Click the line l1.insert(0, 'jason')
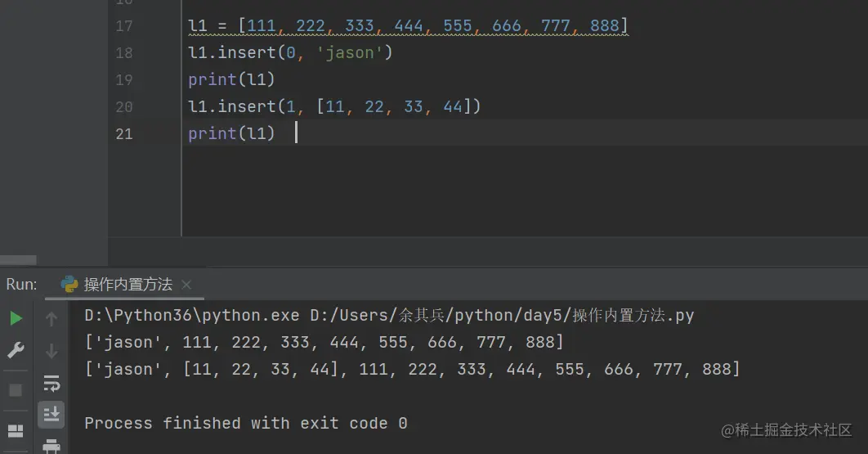868x454 pixels. coord(290,52)
